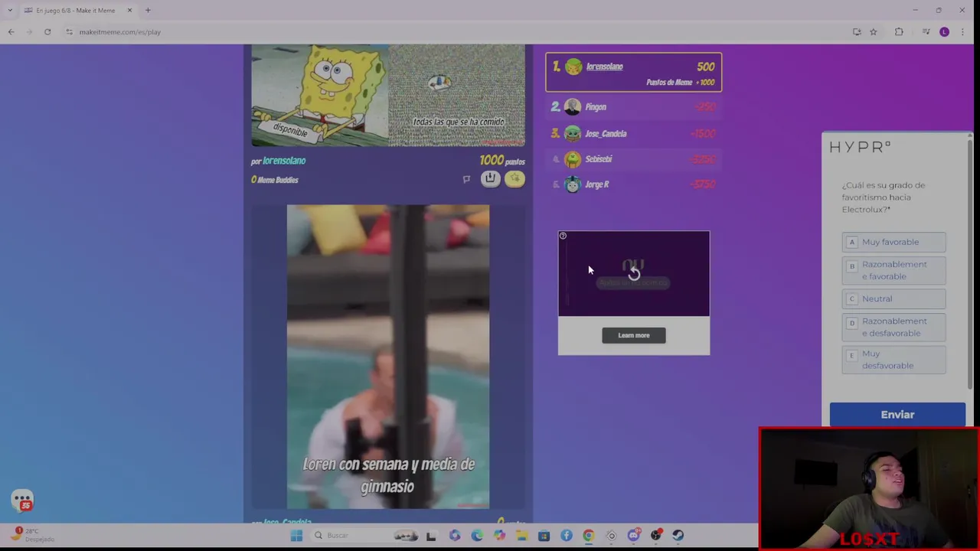Viewport: 980px width, 551px height.
Task: Click the download icon on lorensolano's meme
Action: 491,178
